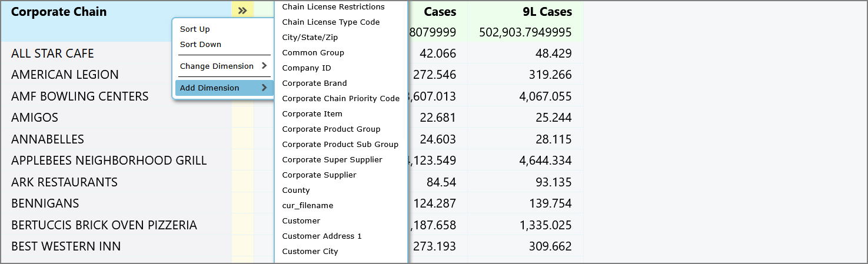Click 9L Cases value 4,067.055

pos(546,96)
